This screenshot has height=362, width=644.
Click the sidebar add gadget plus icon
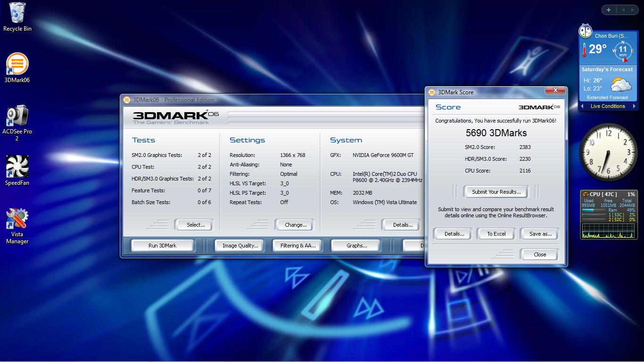(x=609, y=10)
